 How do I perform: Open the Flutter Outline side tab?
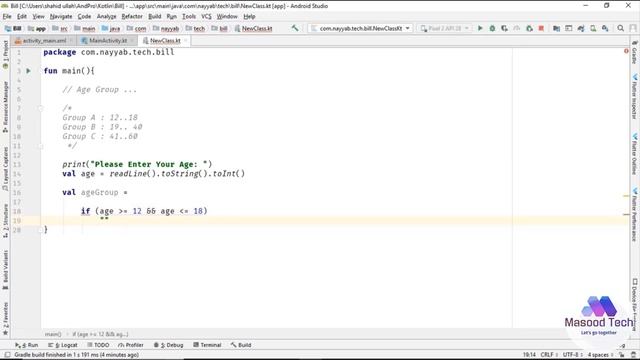click(635, 154)
